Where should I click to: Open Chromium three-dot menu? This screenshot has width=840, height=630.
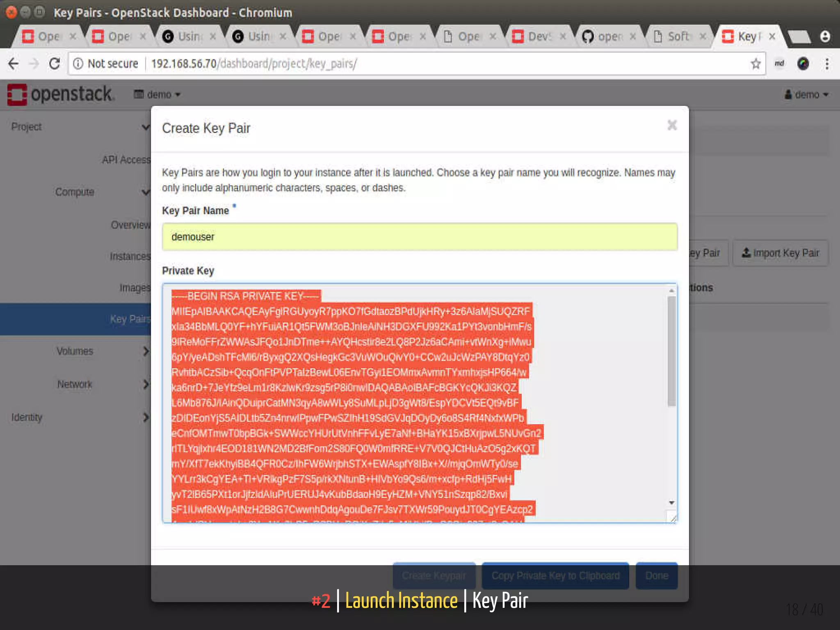click(827, 64)
